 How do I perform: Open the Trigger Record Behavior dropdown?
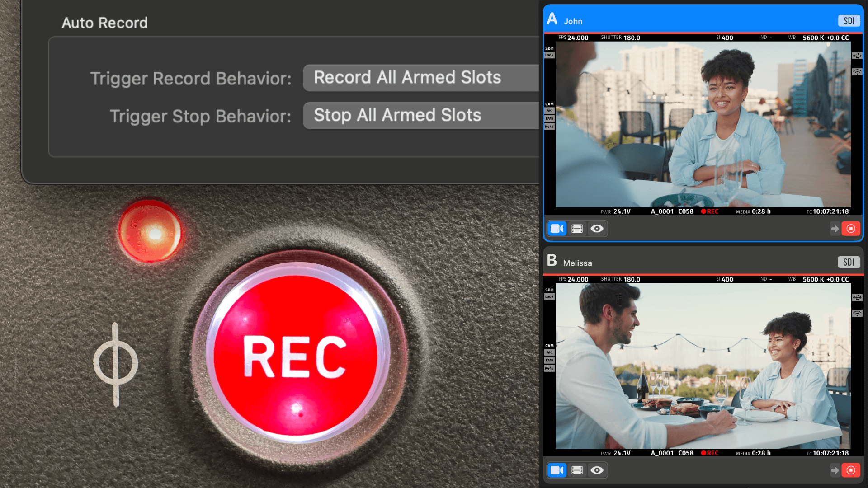point(420,78)
